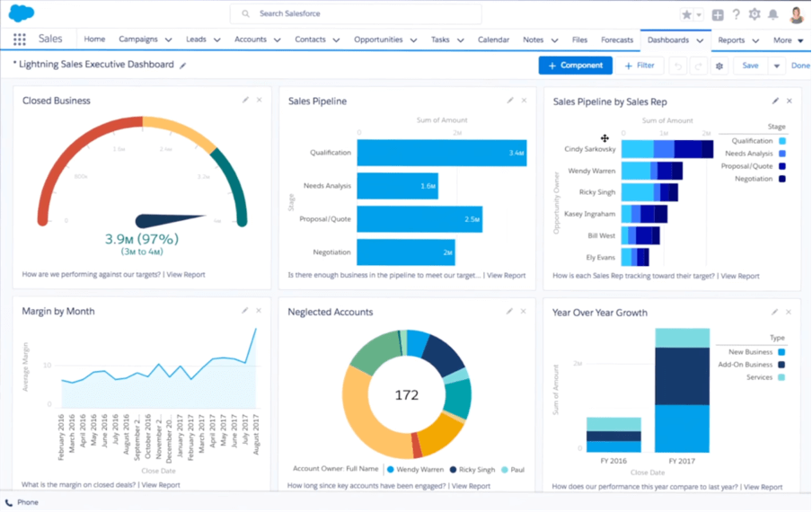The height and width of the screenshot is (512, 812).
Task: Open View Report link under Sales Pipeline
Action: (506, 276)
